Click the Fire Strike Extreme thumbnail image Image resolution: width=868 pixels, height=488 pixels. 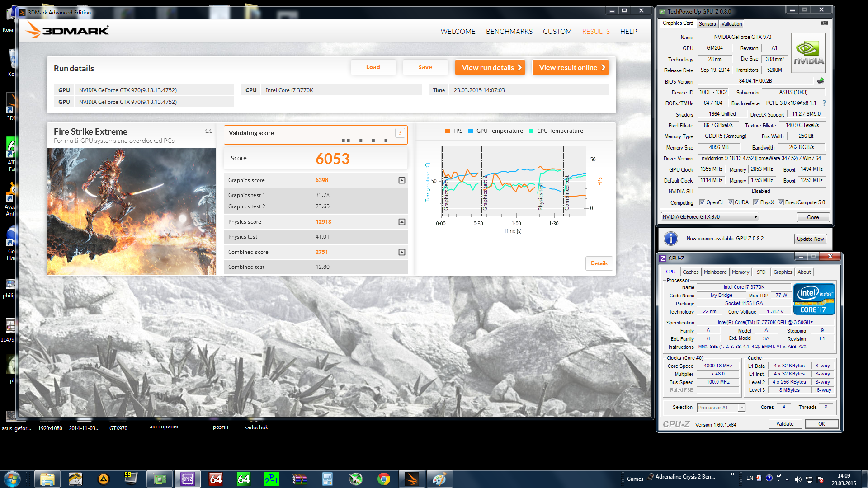(x=131, y=211)
